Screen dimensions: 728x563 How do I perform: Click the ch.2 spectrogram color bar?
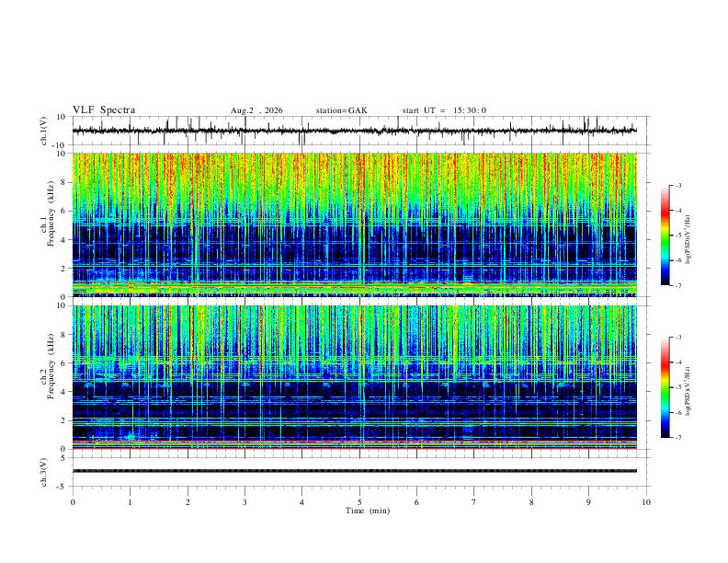click(x=665, y=387)
